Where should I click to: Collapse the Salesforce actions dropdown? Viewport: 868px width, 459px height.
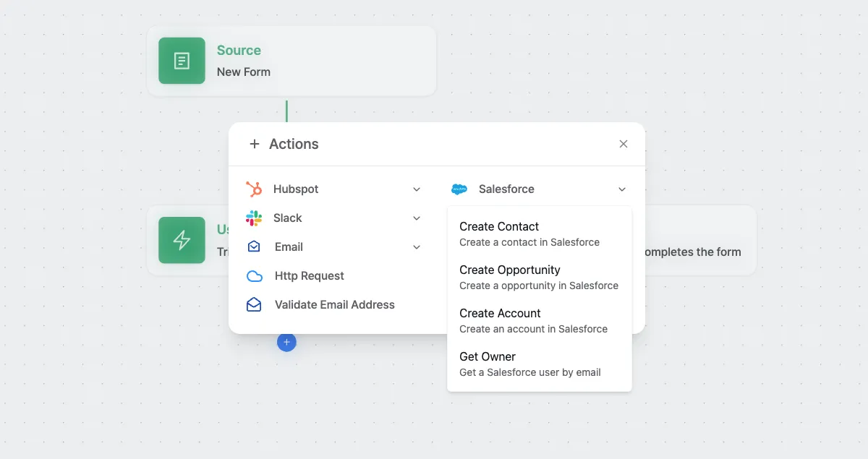pos(621,189)
